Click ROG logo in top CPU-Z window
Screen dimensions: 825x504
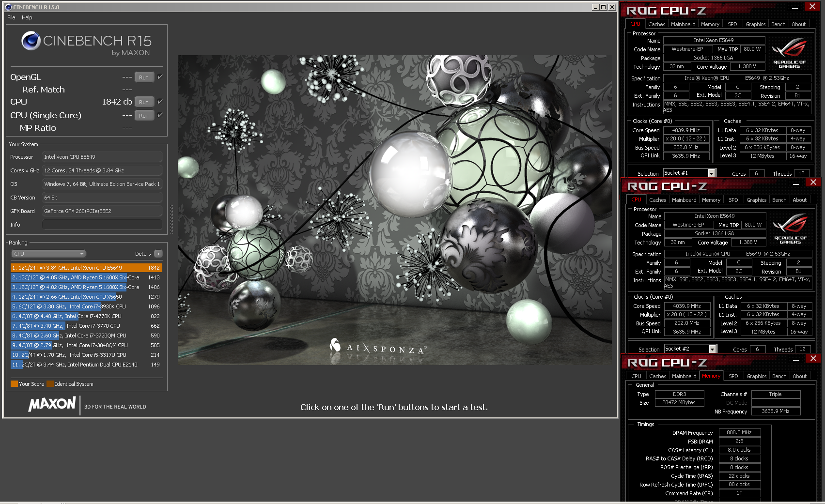(789, 52)
